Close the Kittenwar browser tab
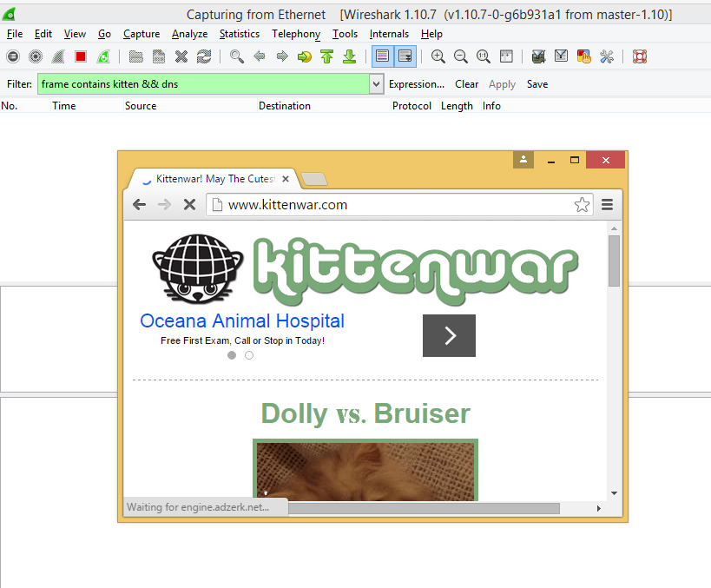 click(286, 179)
